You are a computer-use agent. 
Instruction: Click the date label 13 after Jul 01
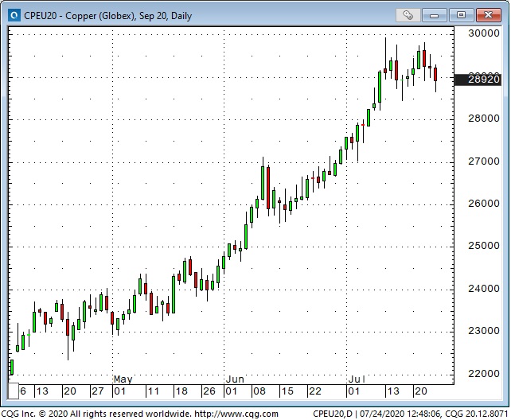(392, 391)
